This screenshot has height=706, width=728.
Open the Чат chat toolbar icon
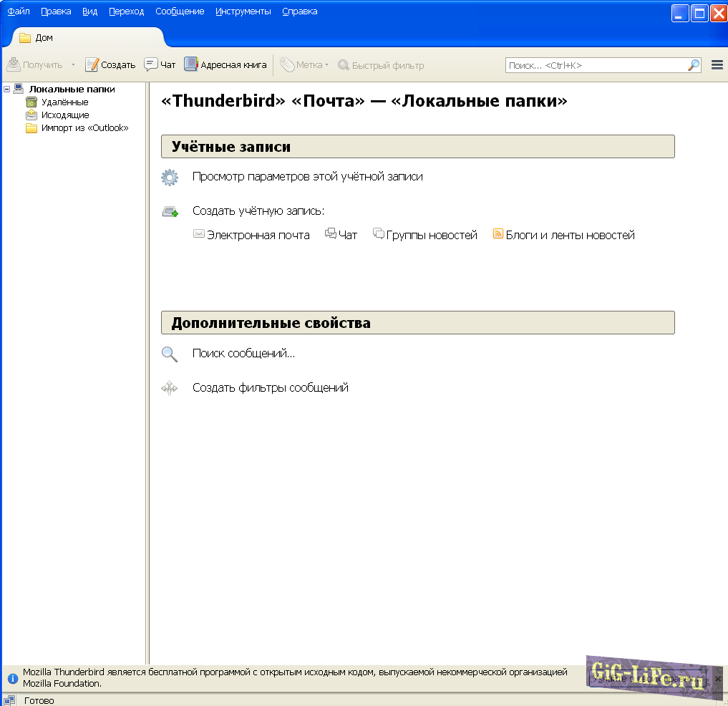(151, 64)
